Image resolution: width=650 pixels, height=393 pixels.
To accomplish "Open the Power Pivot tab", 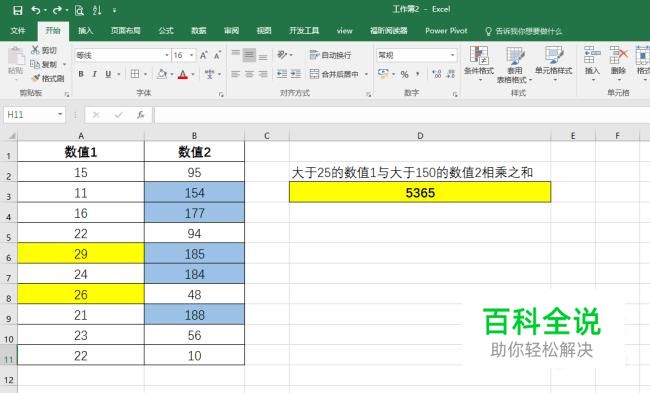I will click(x=446, y=31).
